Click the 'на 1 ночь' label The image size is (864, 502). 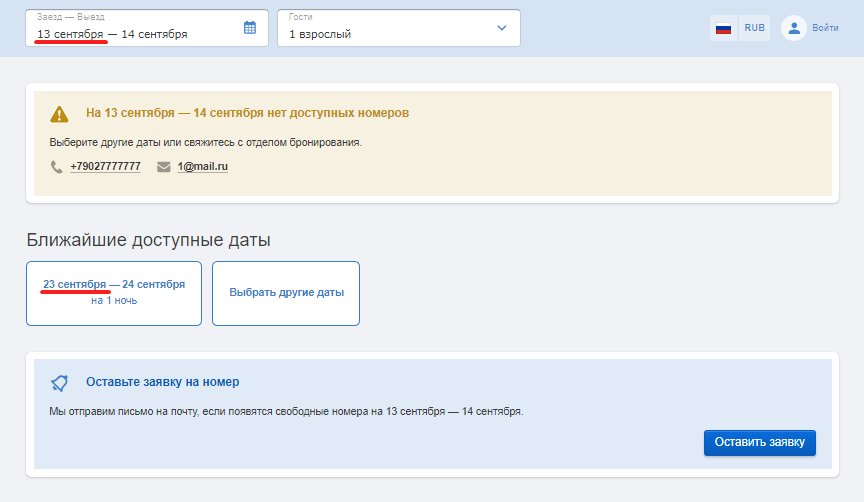point(114,301)
